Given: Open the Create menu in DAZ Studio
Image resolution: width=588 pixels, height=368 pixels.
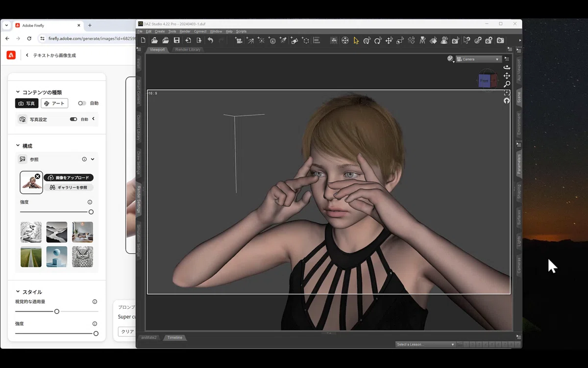Looking at the screenshot, I should pos(160,31).
